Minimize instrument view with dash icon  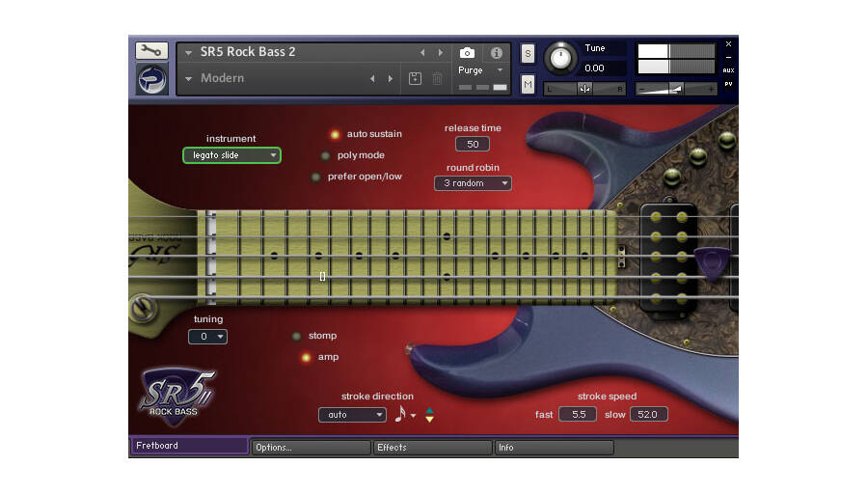tap(728, 57)
